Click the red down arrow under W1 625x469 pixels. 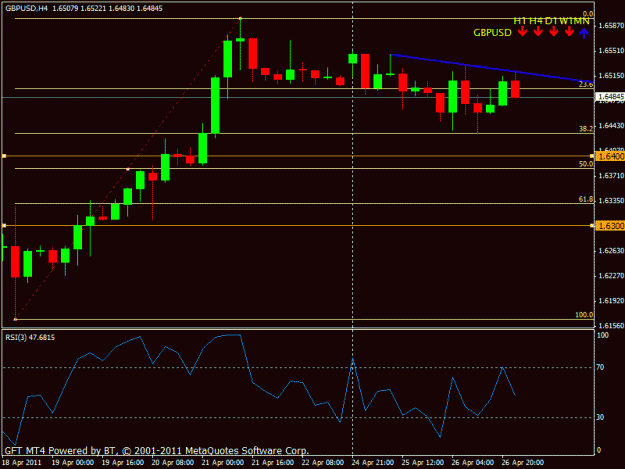click(569, 31)
